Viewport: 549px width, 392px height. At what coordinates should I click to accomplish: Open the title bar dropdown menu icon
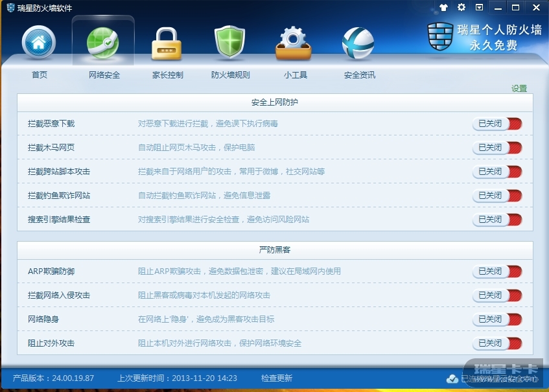pos(480,7)
